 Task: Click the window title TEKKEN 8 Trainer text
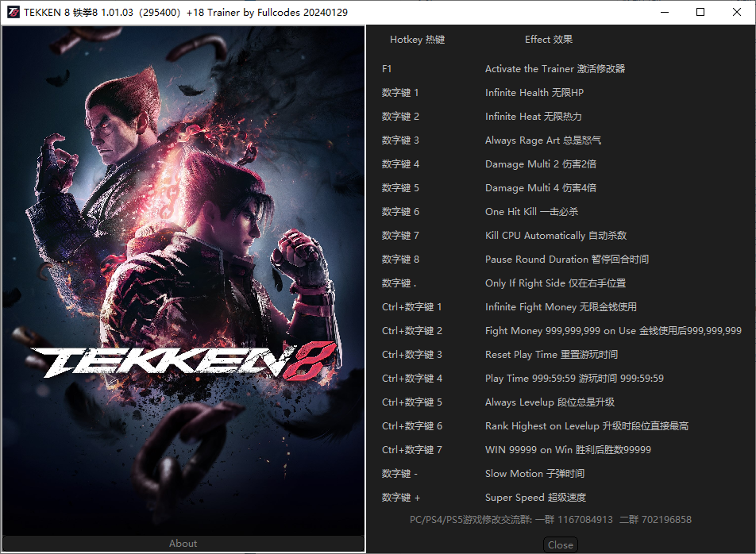pos(186,13)
